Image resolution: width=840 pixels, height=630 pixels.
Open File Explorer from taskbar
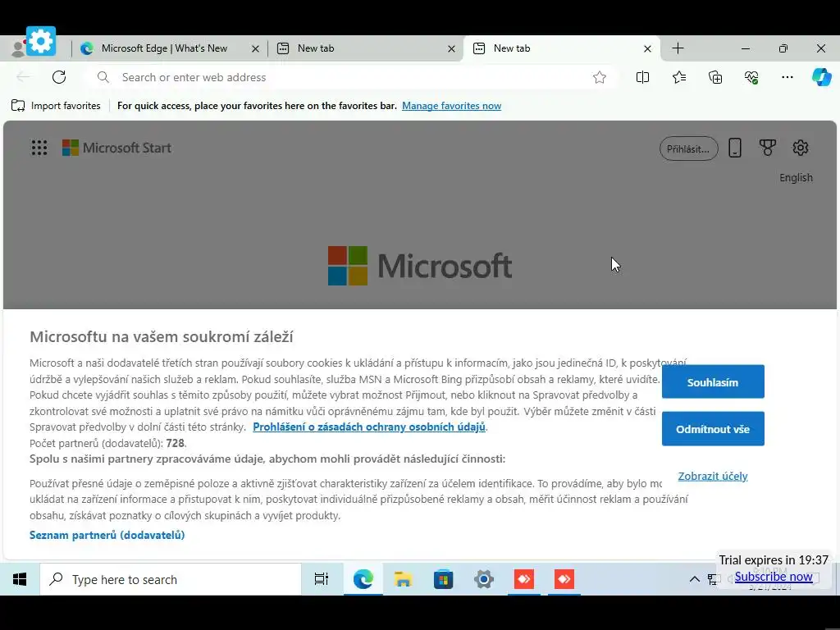tap(403, 579)
